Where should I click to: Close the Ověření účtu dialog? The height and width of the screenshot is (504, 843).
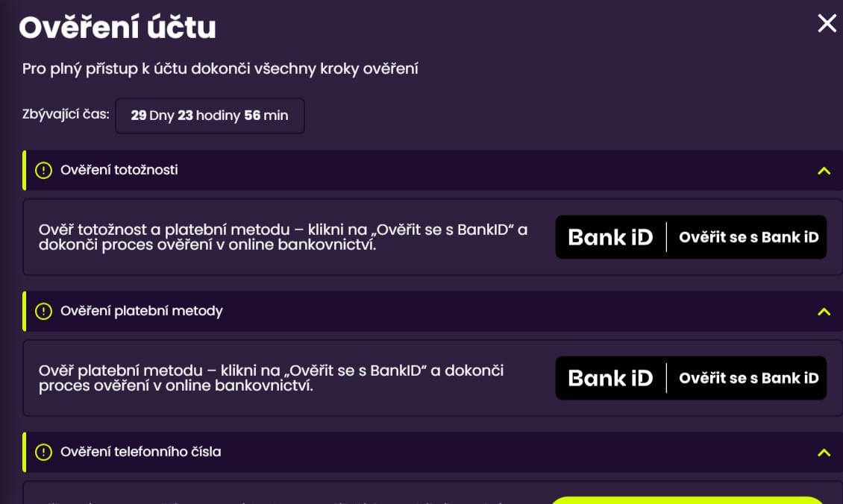point(827,23)
